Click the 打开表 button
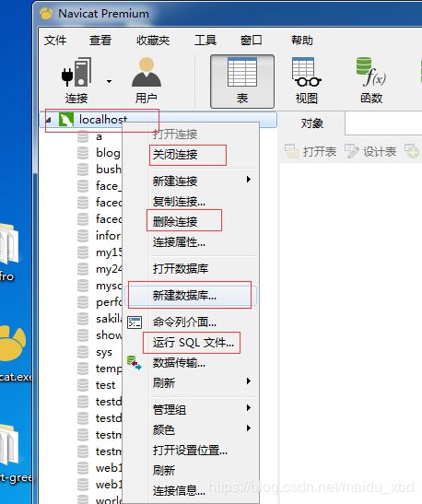This screenshot has width=422, height=504. (x=311, y=151)
